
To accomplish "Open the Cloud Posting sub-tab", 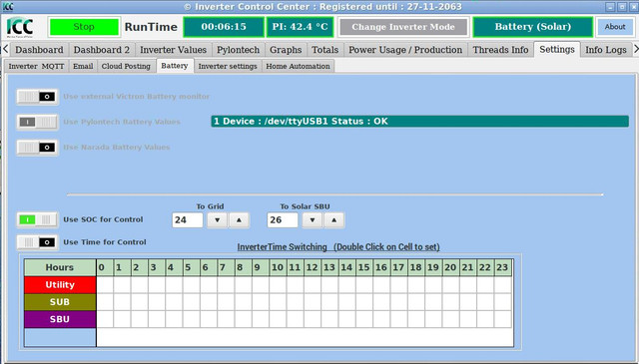I will pyautogui.click(x=126, y=66).
